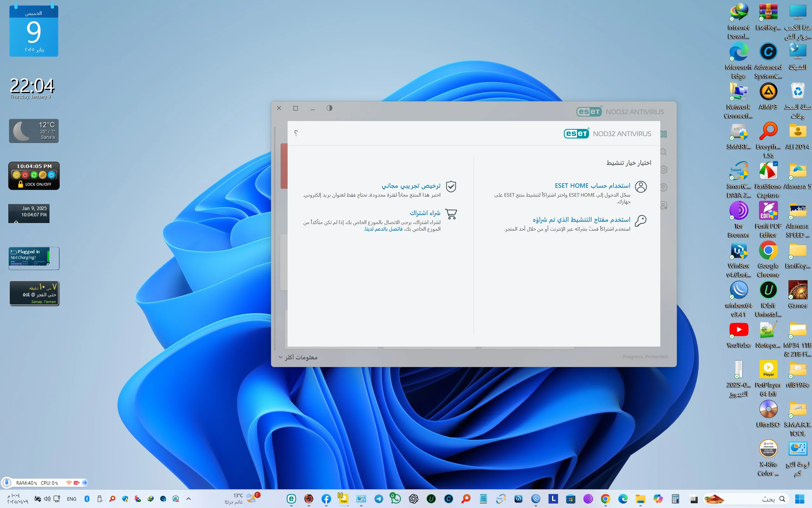
Task: Open the taskbar weather widget 13°C
Action: pos(242,498)
